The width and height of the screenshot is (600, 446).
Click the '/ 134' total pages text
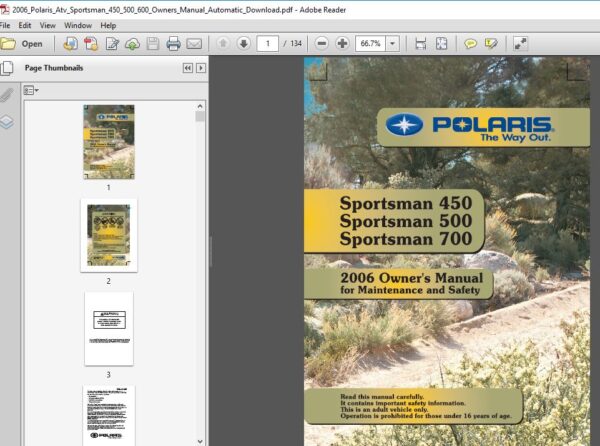pos(293,44)
